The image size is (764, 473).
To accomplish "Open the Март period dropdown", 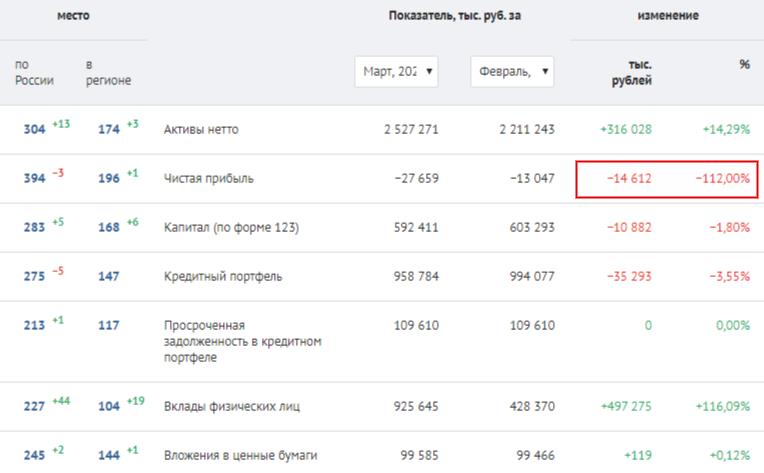I will coord(396,72).
